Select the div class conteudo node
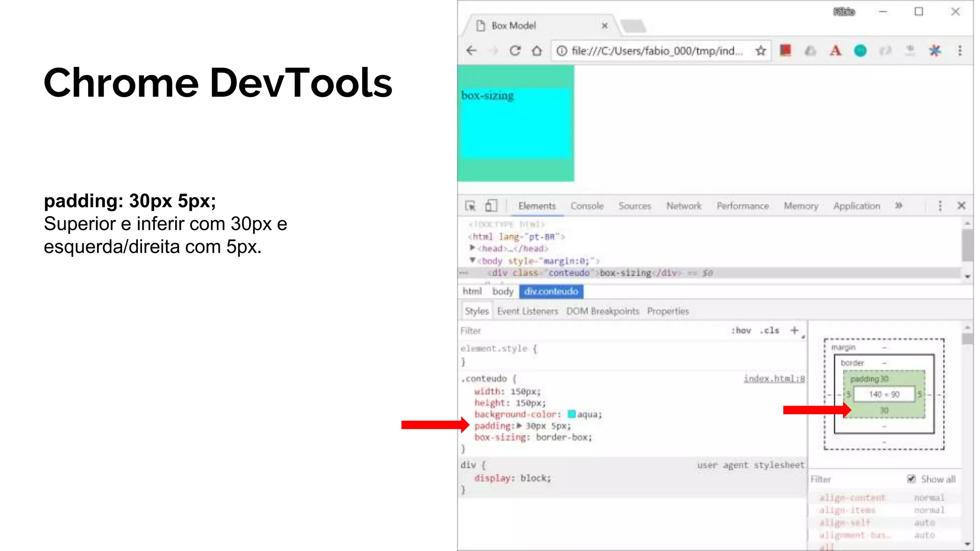Image resolution: width=980 pixels, height=551 pixels. tap(600, 273)
